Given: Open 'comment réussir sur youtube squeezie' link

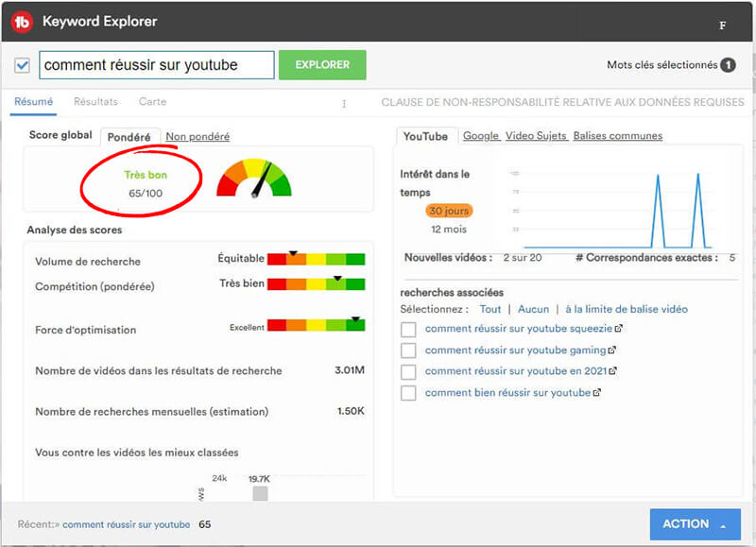Looking at the screenshot, I should coord(518,329).
